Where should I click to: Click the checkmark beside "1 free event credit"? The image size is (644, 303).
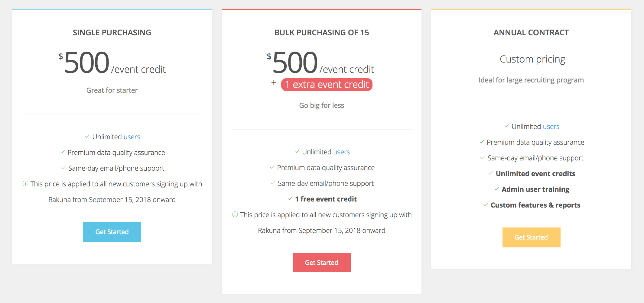tap(290, 198)
